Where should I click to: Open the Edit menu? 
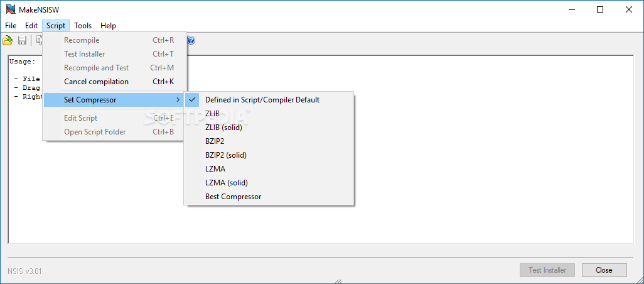point(31,26)
